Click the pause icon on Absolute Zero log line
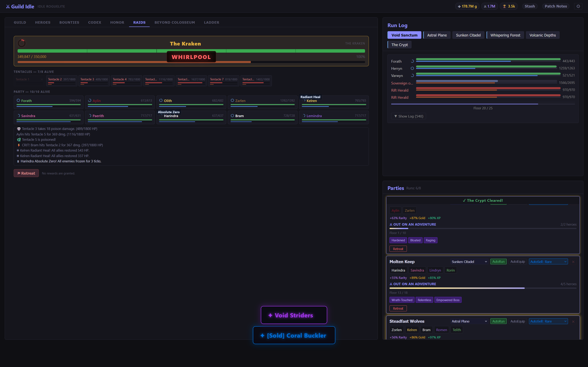Viewport: 588px width, 367px height. 18,161
